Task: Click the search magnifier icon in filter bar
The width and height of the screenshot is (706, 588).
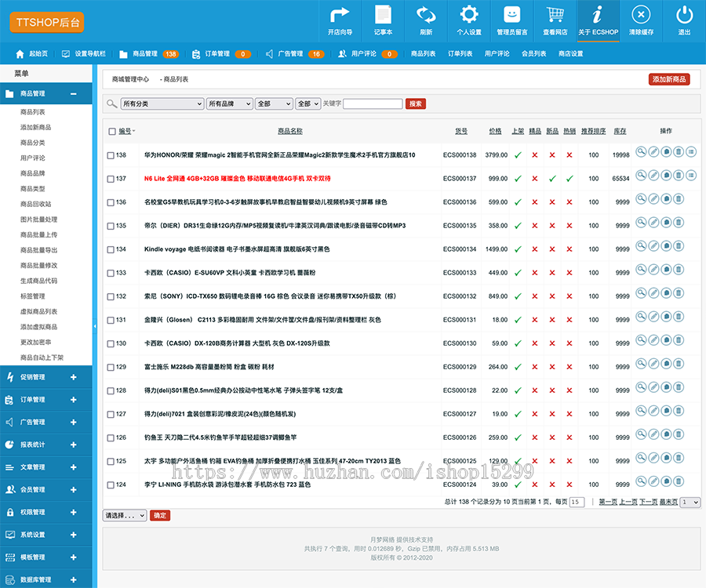Action: pos(111,104)
